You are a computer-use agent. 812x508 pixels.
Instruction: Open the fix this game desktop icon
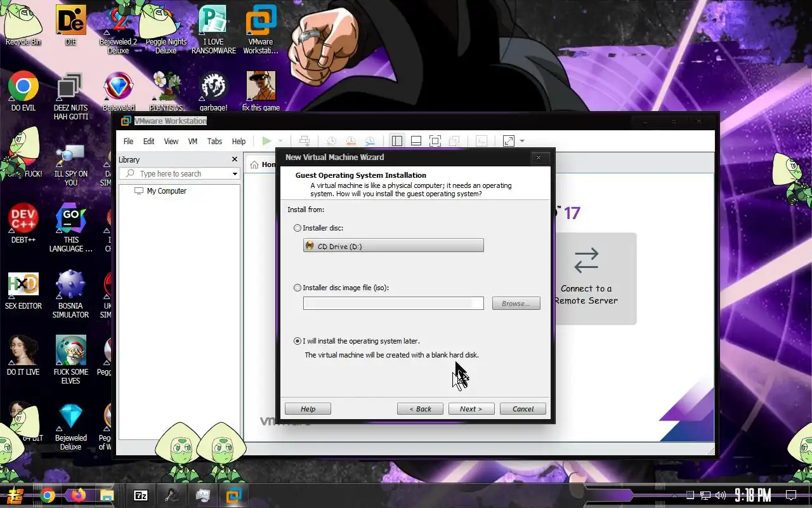coord(261,91)
